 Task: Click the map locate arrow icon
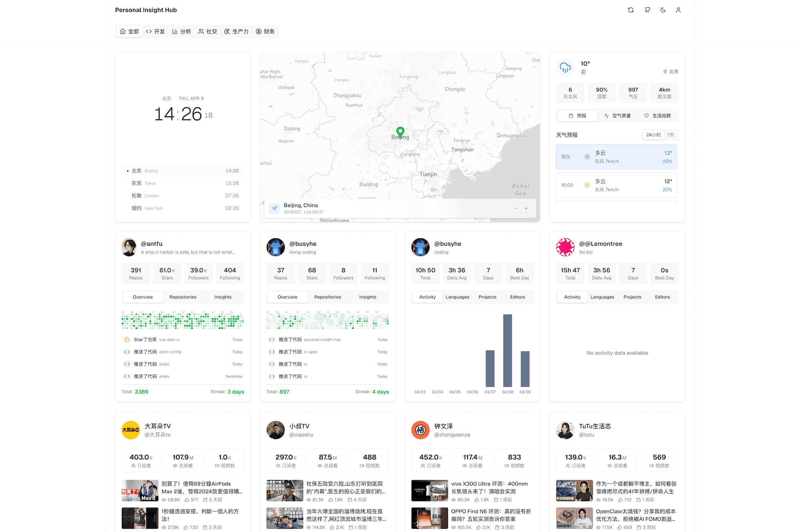tap(274, 208)
